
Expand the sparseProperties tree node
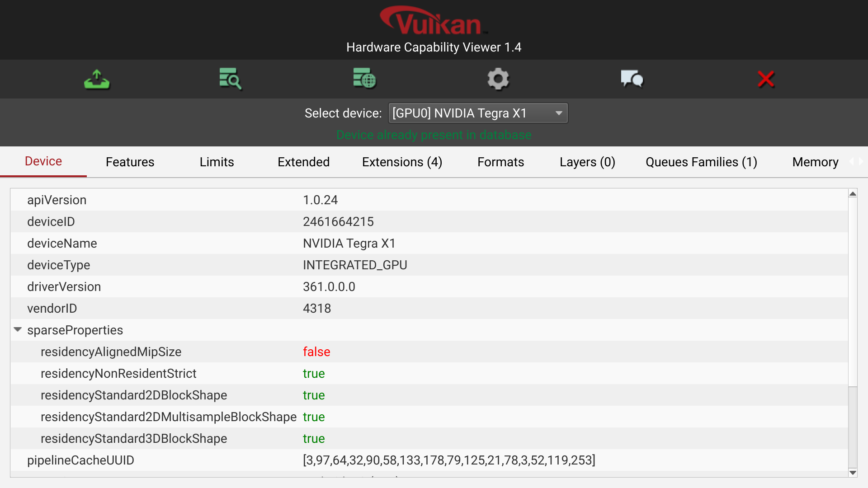[18, 329]
